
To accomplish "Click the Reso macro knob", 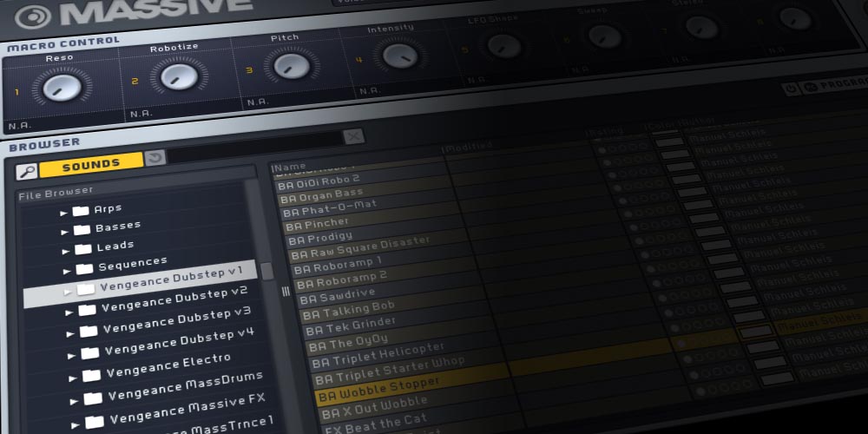I will pos(62,88).
